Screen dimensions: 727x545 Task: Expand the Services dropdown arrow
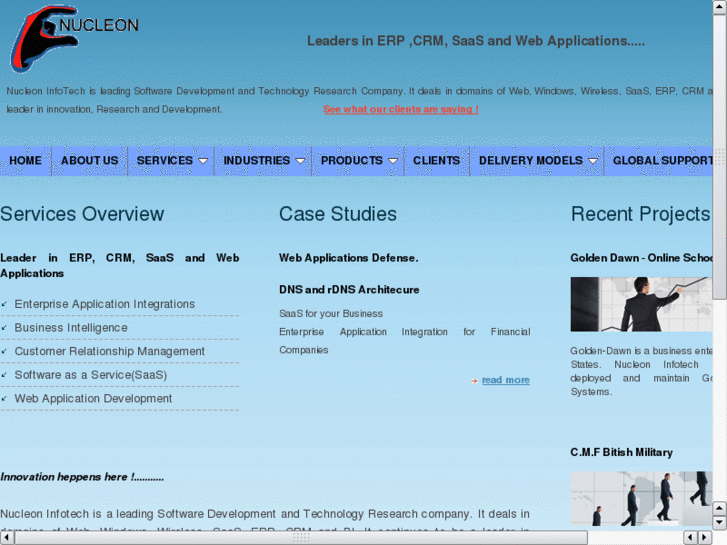pyautogui.click(x=203, y=161)
